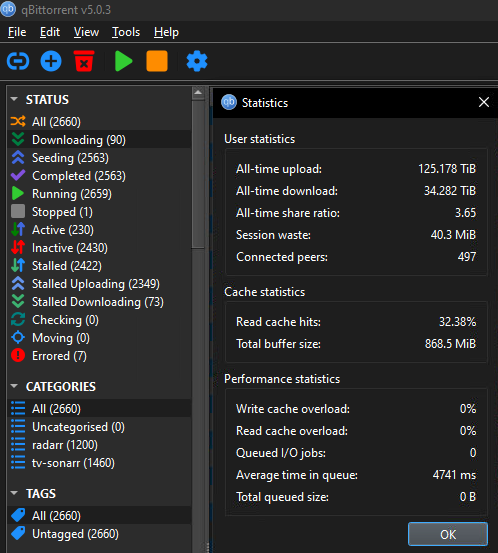Open the View menu
The width and height of the screenshot is (498, 553).
click(86, 32)
